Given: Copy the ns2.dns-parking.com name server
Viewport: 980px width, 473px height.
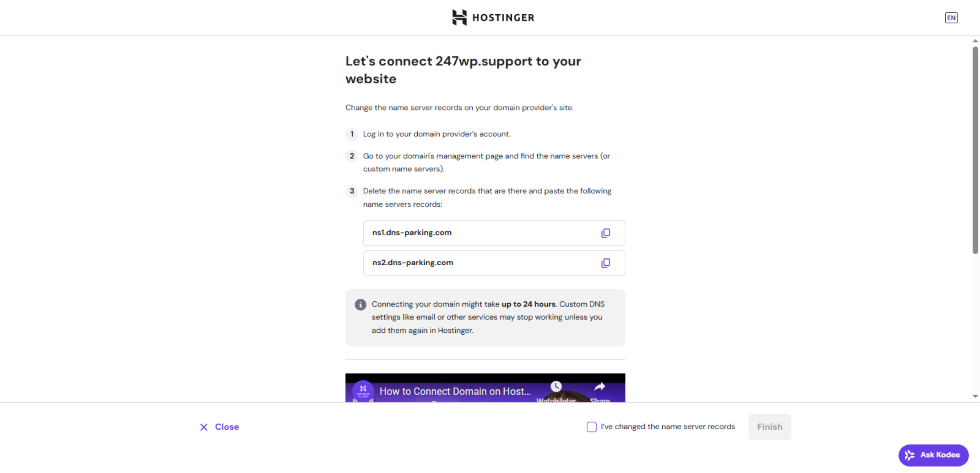Looking at the screenshot, I should tap(606, 263).
